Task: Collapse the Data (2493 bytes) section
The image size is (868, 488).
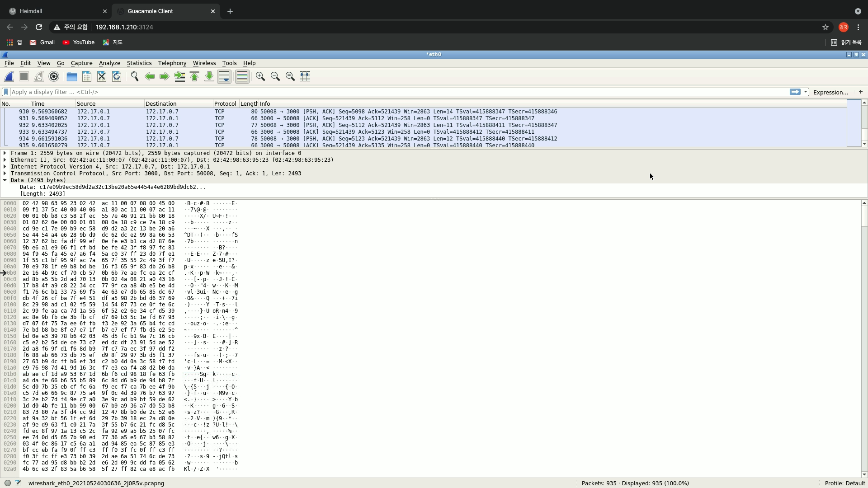Action: (x=5, y=180)
